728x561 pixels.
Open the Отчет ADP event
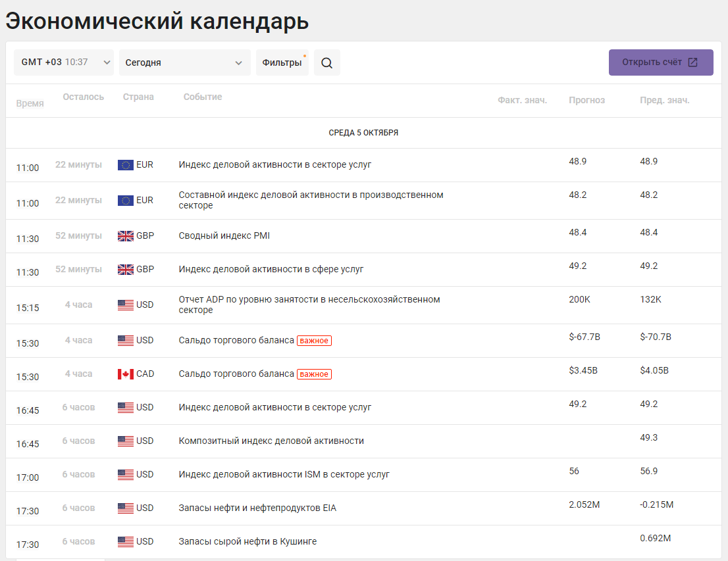click(x=309, y=305)
